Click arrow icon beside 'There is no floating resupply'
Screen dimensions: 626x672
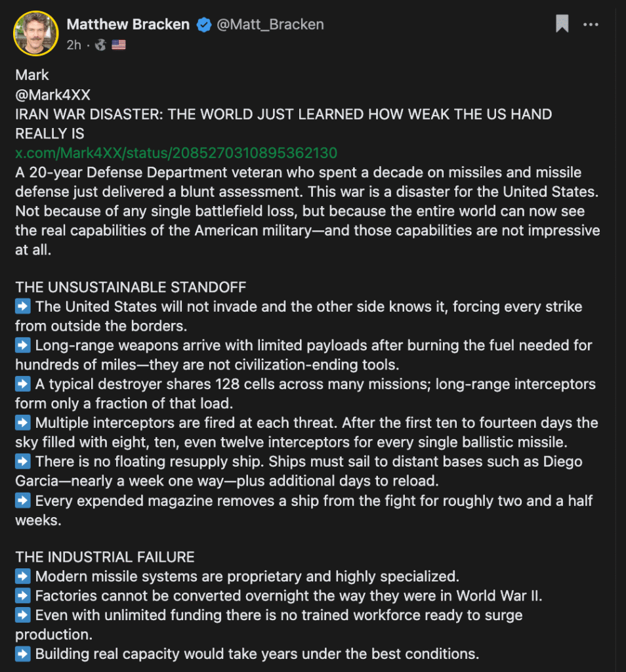23,461
